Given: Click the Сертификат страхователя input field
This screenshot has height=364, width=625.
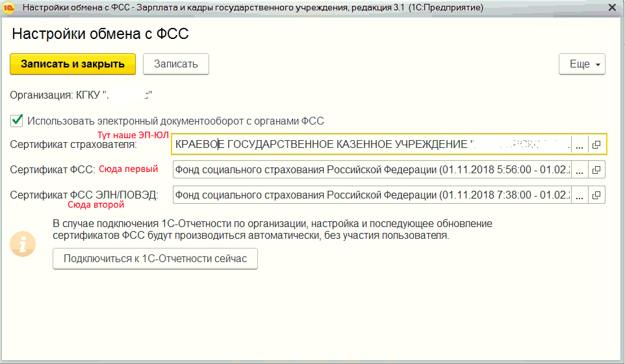Looking at the screenshot, I should [x=372, y=144].
